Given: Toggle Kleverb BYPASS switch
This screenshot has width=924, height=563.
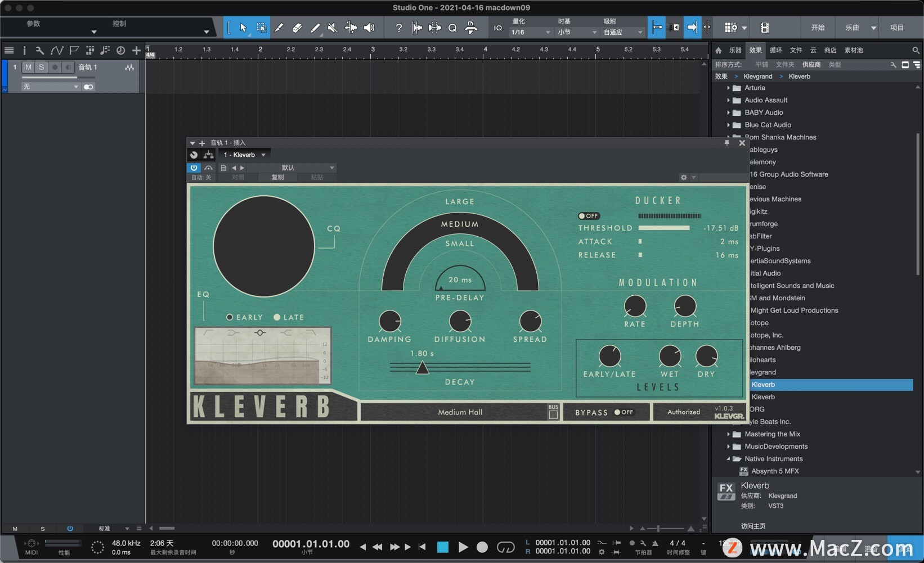Looking at the screenshot, I should coord(624,412).
